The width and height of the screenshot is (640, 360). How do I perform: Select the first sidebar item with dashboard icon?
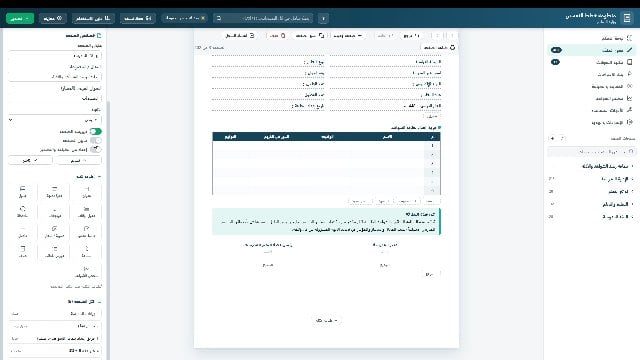tap(591, 38)
